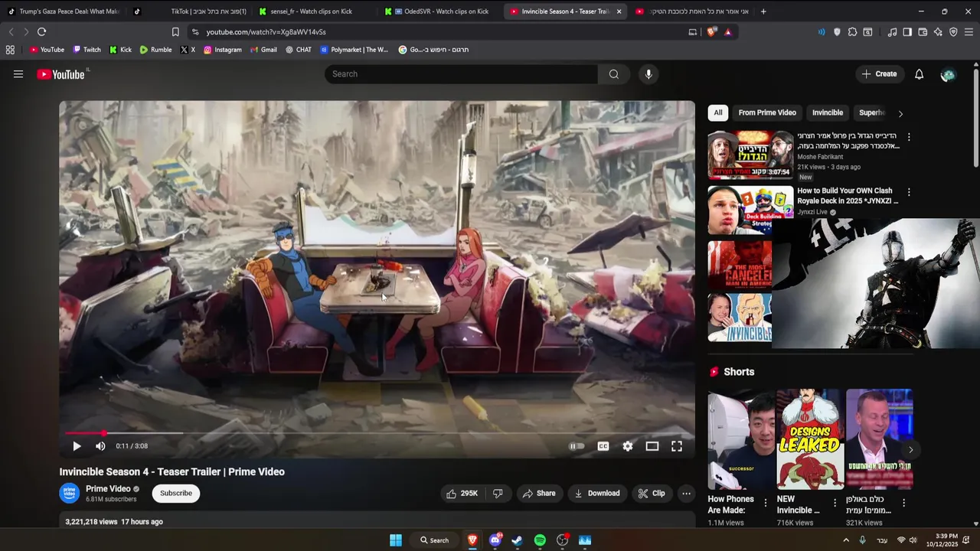The height and width of the screenshot is (551, 980).
Task: Open options for the rightmost Hebrew short
Action: point(903,503)
